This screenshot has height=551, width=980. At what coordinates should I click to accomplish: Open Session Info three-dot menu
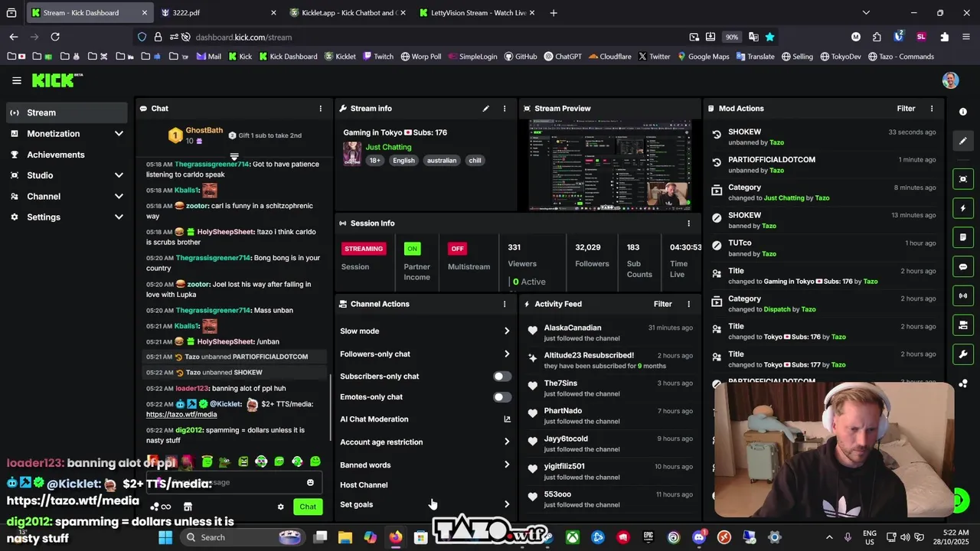point(688,223)
